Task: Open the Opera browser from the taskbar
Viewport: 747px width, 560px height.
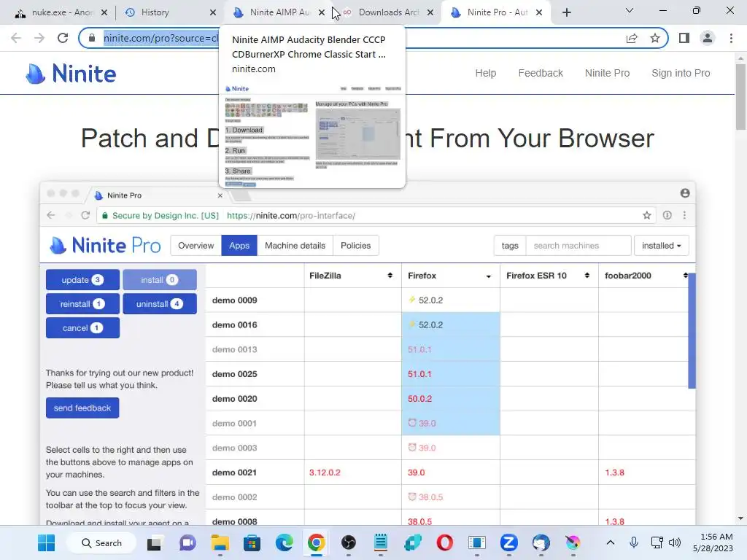Action: tap(444, 542)
